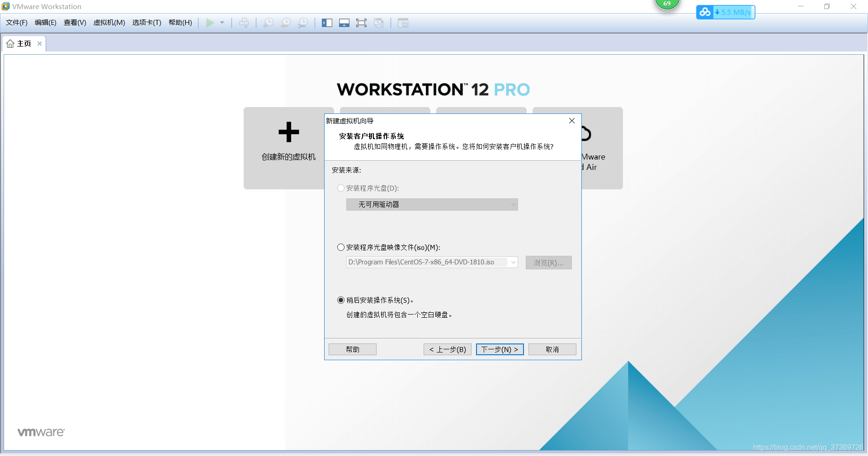Click the 浏览(R)... button
This screenshot has height=456, width=868.
(549, 263)
